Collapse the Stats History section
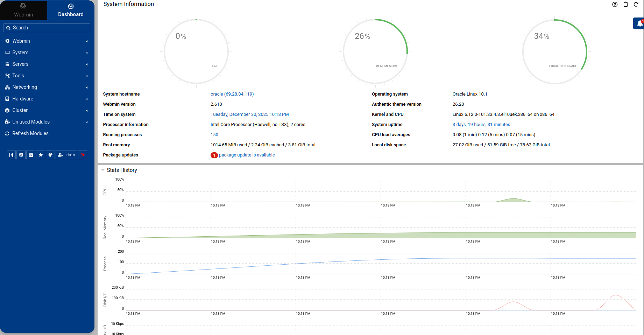Screen dimensions: 644x335 click(x=103, y=170)
